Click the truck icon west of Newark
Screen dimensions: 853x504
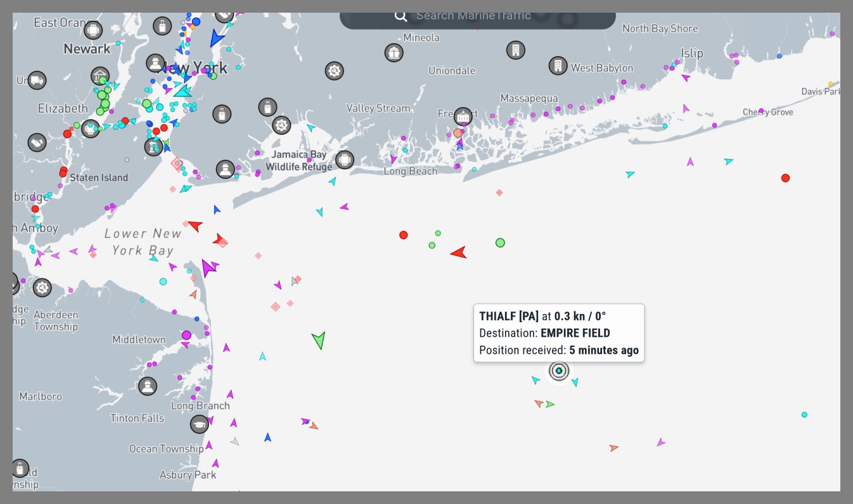37,80
